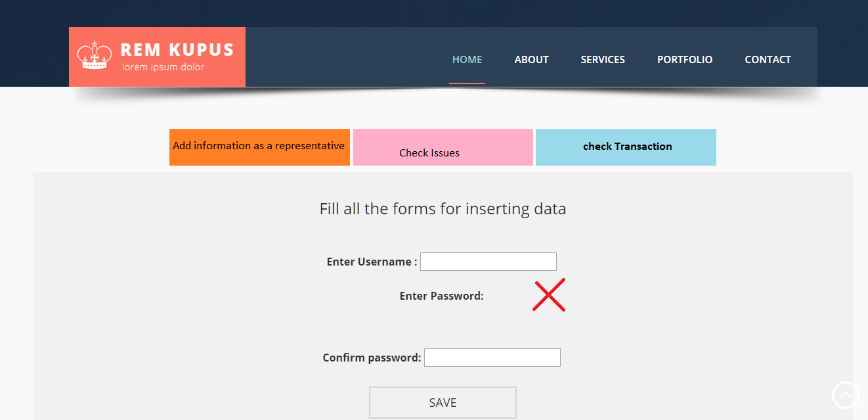
Task: Open the check Transaction tab
Action: click(626, 147)
